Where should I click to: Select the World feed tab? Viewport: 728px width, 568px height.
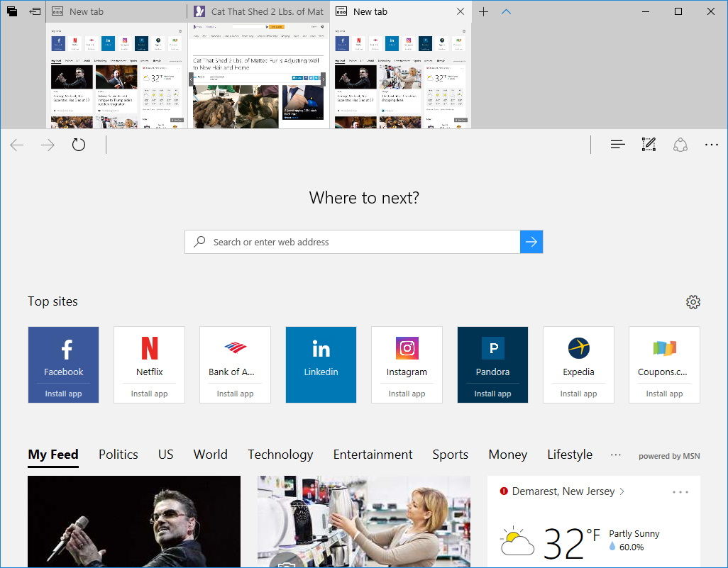click(210, 455)
